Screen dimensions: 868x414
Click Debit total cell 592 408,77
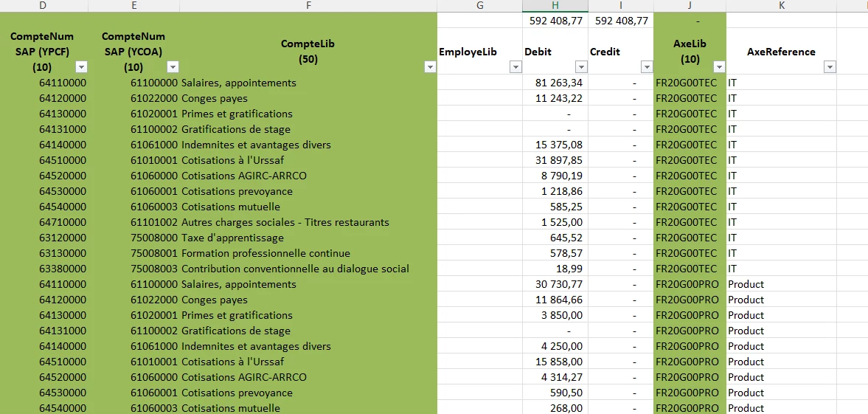coord(555,21)
